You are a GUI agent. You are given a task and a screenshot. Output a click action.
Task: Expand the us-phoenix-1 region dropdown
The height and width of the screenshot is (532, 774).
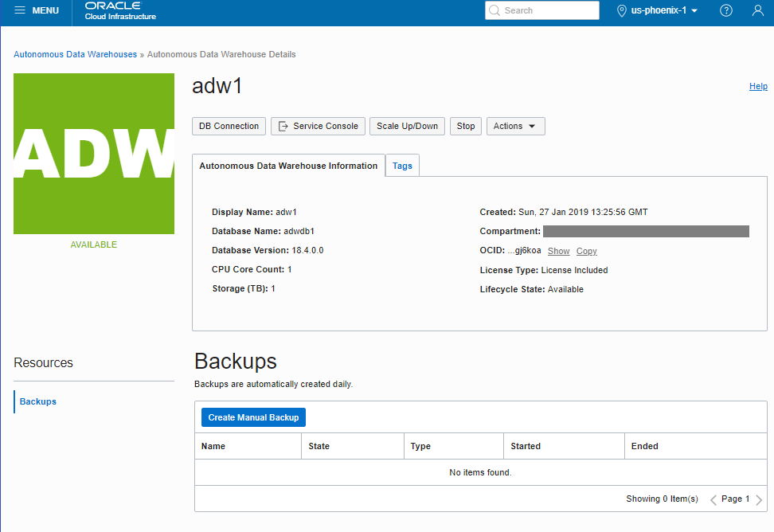[664, 10]
